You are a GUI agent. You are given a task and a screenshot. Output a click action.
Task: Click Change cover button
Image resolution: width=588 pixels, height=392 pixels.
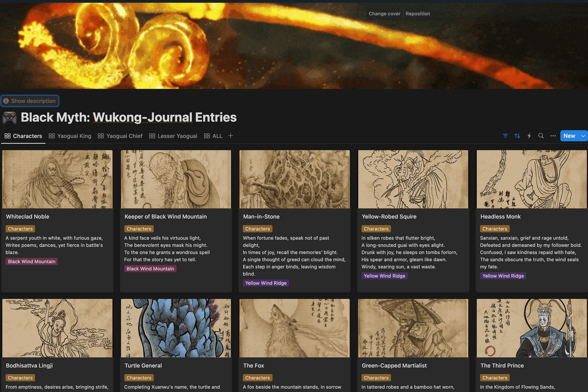pos(385,14)
